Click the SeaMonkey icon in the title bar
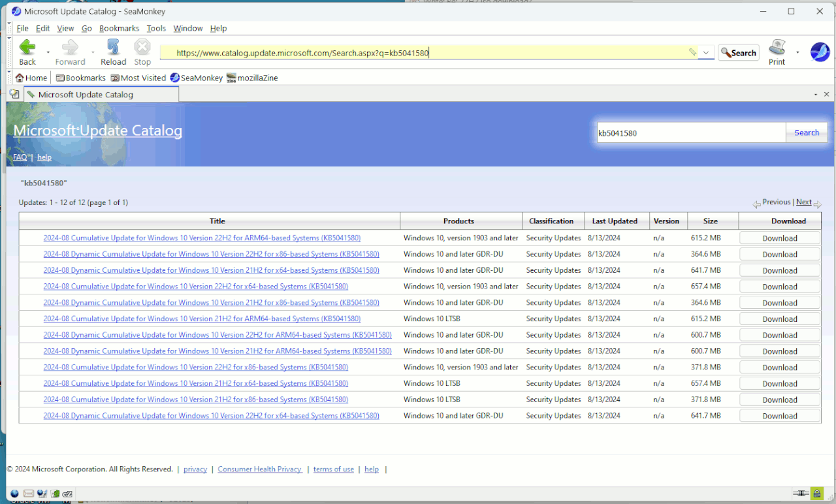The image size is (836, 504). click(16, 11)
